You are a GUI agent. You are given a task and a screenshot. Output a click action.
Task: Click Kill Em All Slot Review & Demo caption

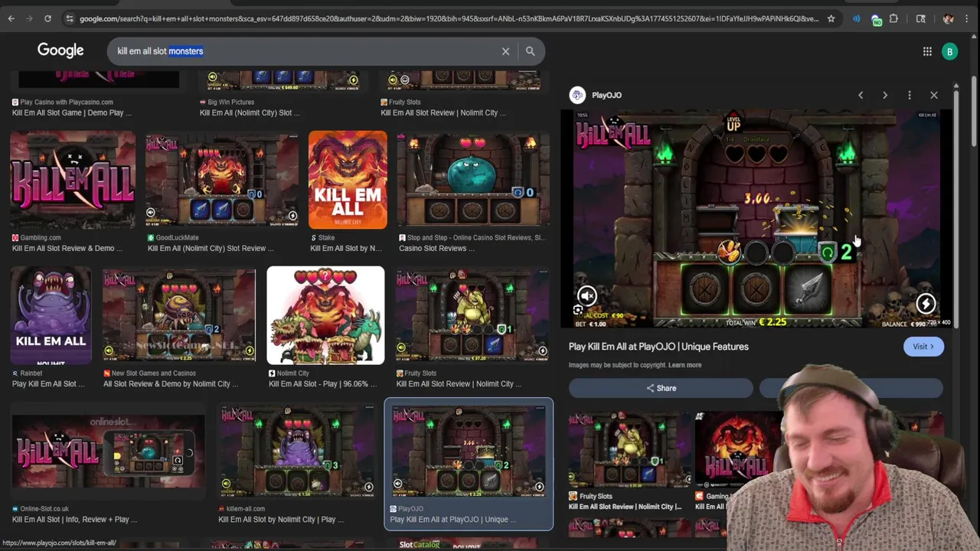[67, 248]
